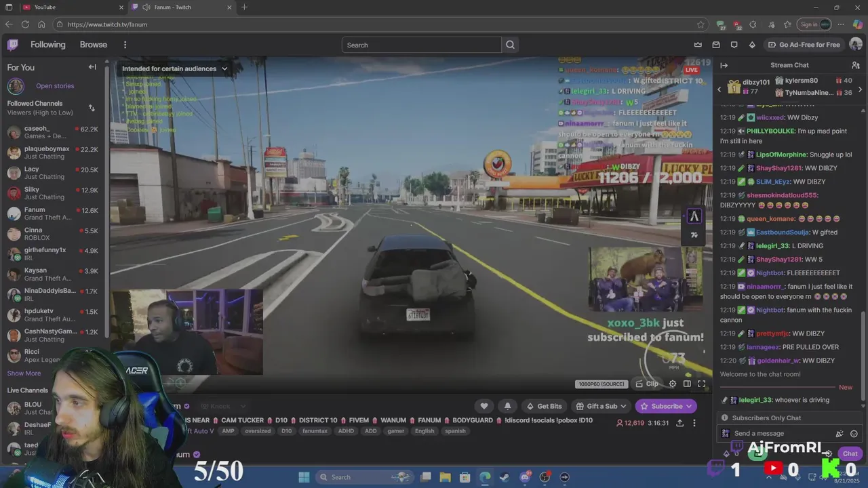Create a clip with Clip button
Viewport: 868px width, 488px height.
click(x=647, y=384)
